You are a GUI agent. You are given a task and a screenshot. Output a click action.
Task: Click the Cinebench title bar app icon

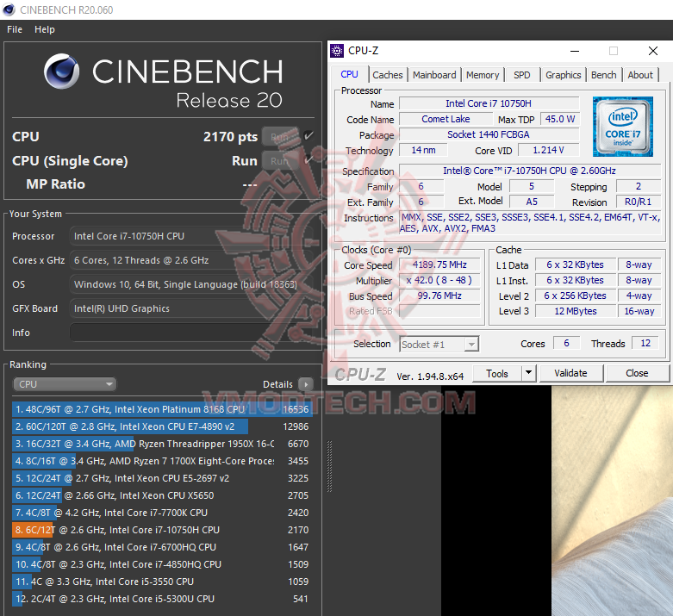[x=8, y=9]
